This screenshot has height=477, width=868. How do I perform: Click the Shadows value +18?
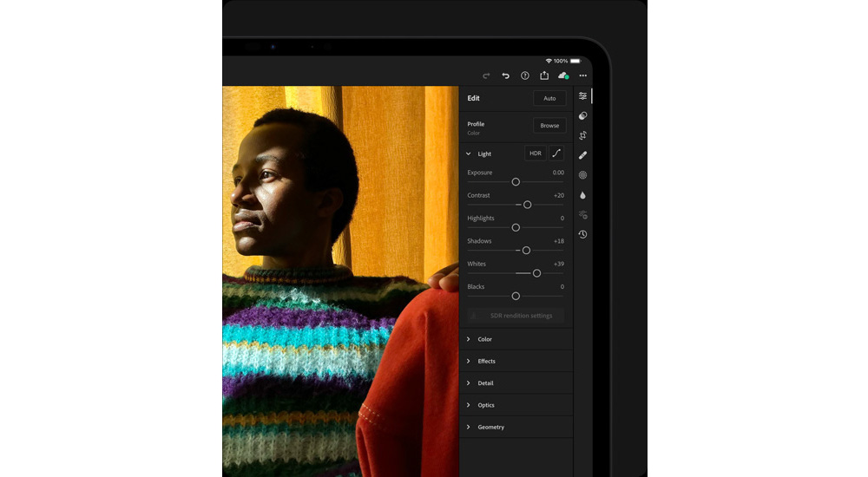click(x=558, y=241)
